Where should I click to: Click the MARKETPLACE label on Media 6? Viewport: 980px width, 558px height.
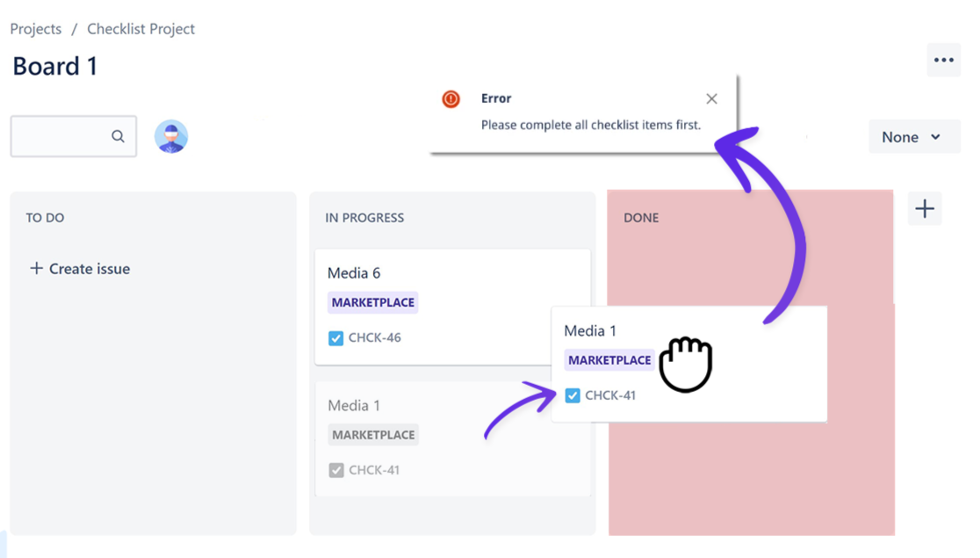[373, 302]
